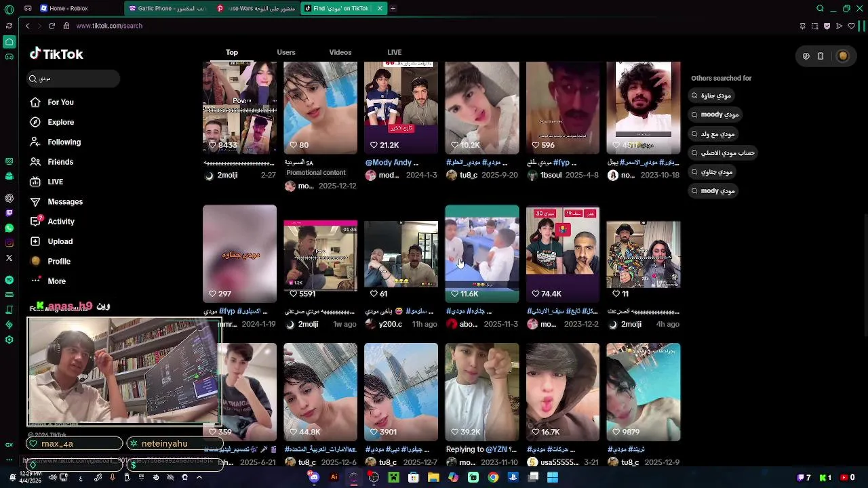
Task: Open a new browser tab
Action: tap(393, 9)
